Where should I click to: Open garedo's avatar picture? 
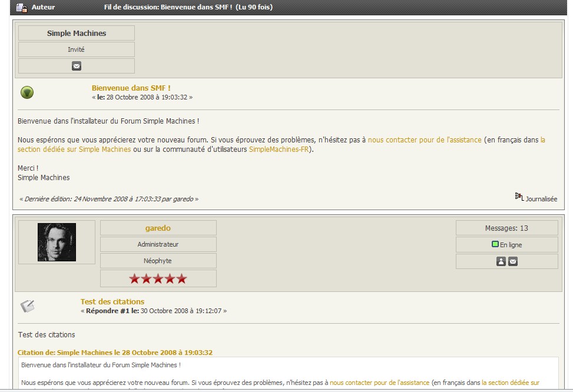(x=57, y=242)
